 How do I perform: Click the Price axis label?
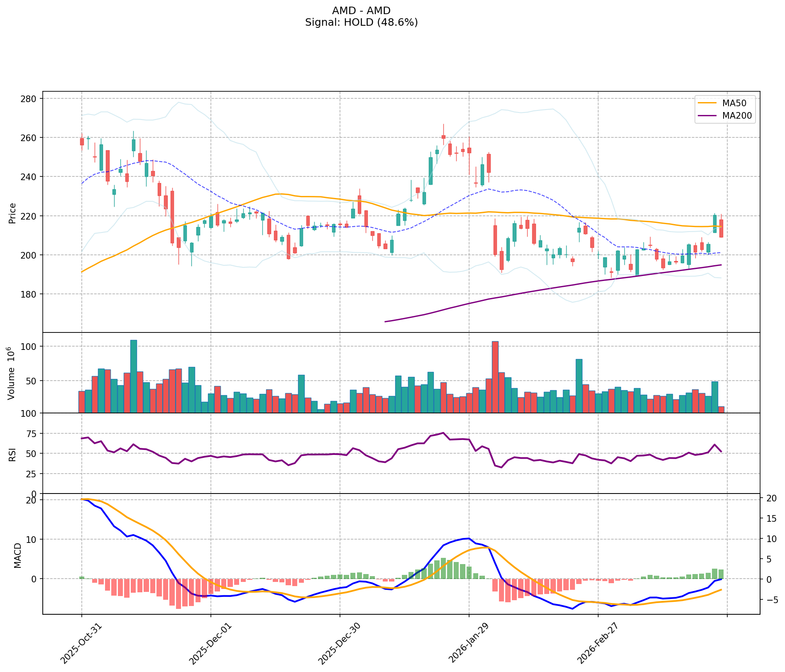coord(12,213)
